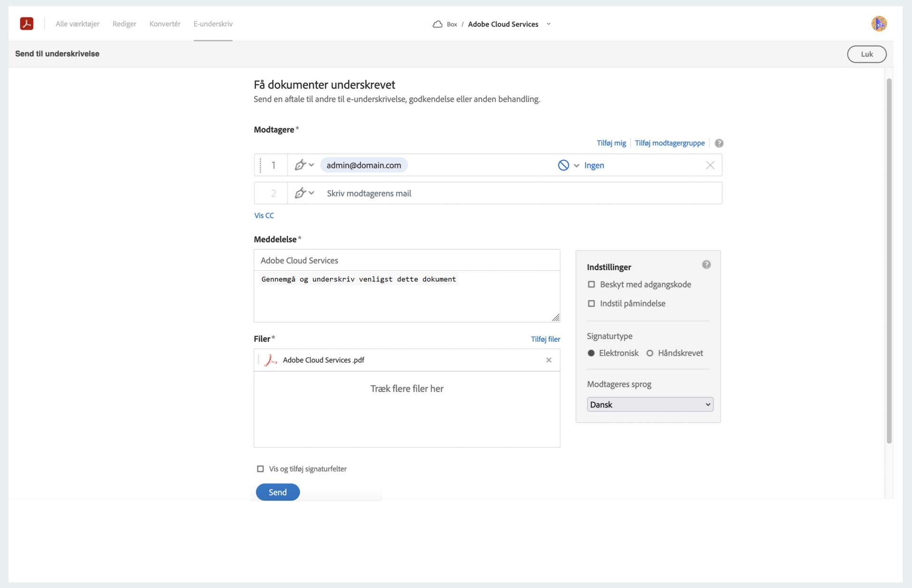
Task: Click the Adobe Acrobat logo in the top left
Action: tap(27, 24)
